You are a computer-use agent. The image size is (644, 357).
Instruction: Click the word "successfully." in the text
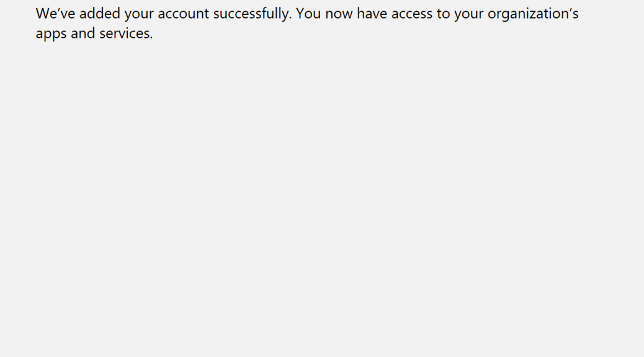[252, 14]
